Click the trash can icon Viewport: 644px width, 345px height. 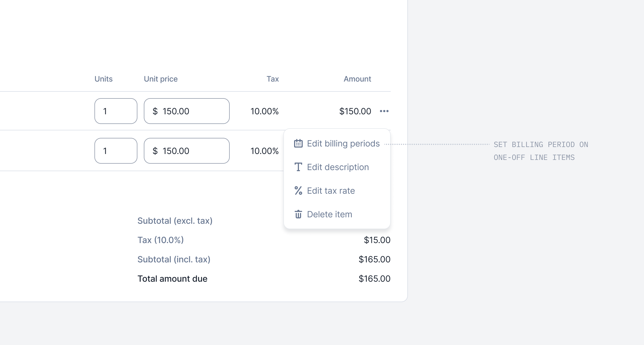tap(298, 214)
